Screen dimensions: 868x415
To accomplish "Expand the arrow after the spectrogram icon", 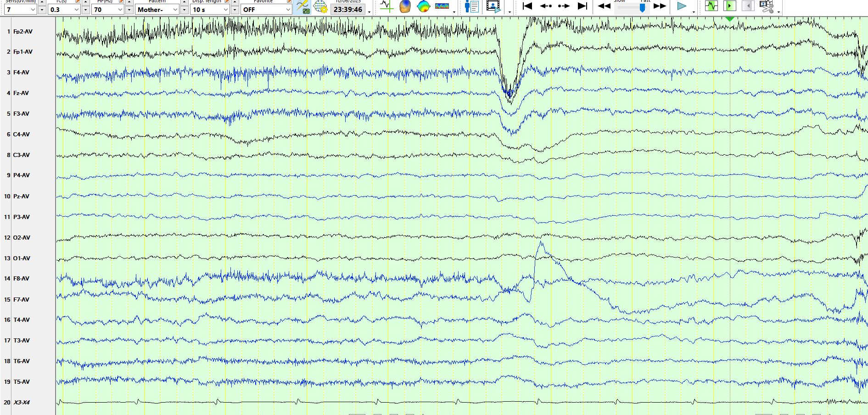I will [x=454, y=11].
